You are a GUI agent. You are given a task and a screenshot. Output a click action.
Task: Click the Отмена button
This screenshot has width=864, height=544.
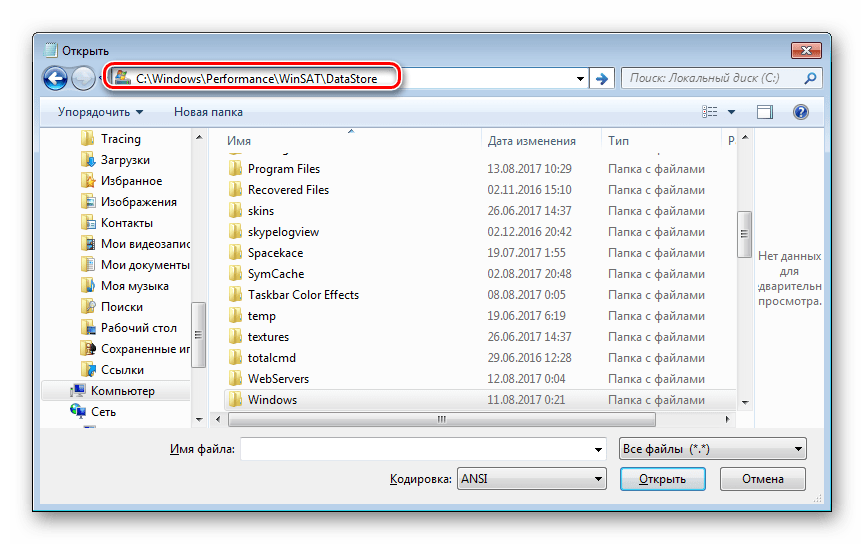(763, 479)
